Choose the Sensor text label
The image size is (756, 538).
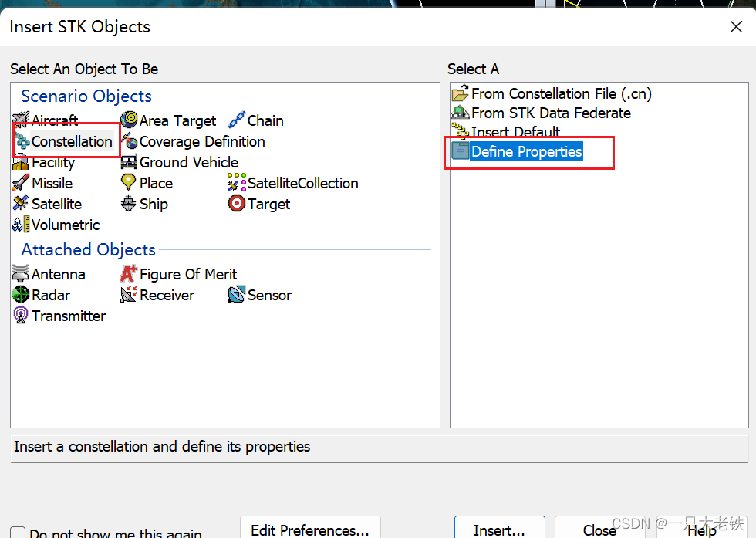269,296
